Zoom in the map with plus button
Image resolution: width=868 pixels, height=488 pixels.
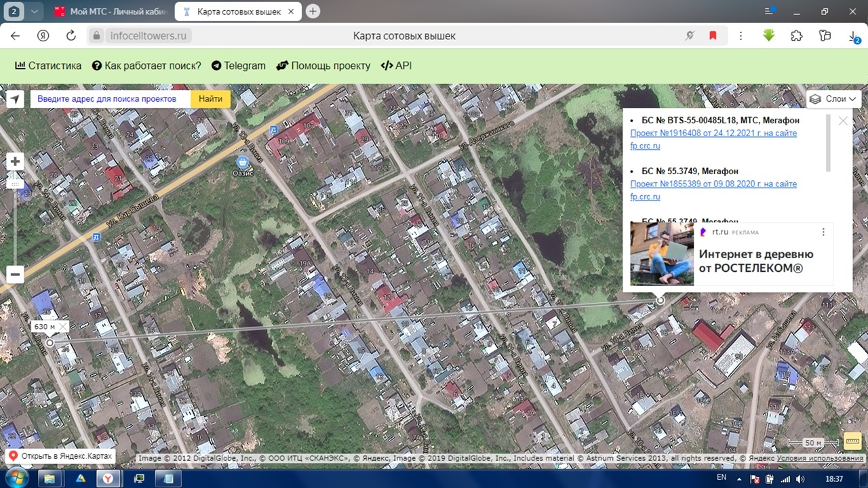(15, 161)
